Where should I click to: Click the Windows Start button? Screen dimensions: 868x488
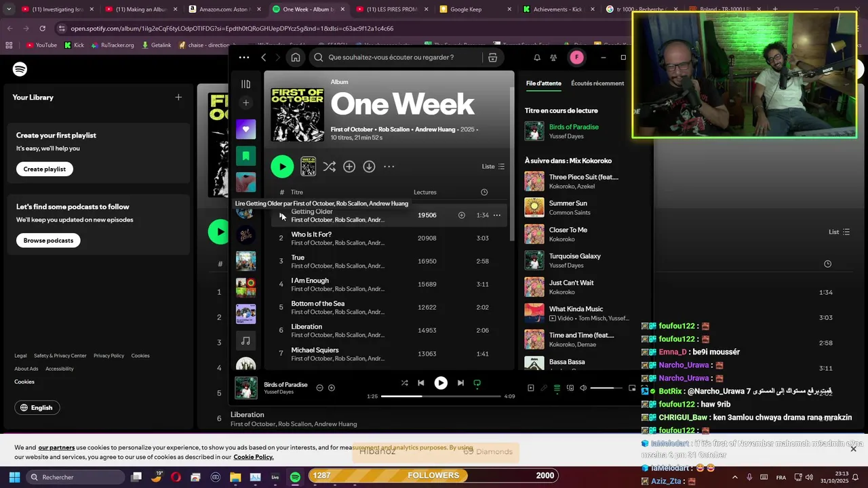point(14,477)
